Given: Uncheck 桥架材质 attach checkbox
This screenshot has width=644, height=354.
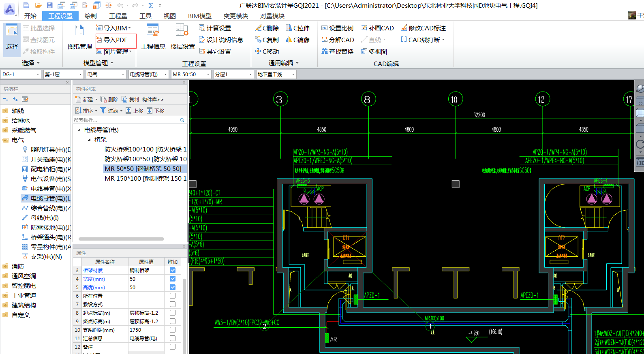Looking at the screenshot, I should (173, 270).
